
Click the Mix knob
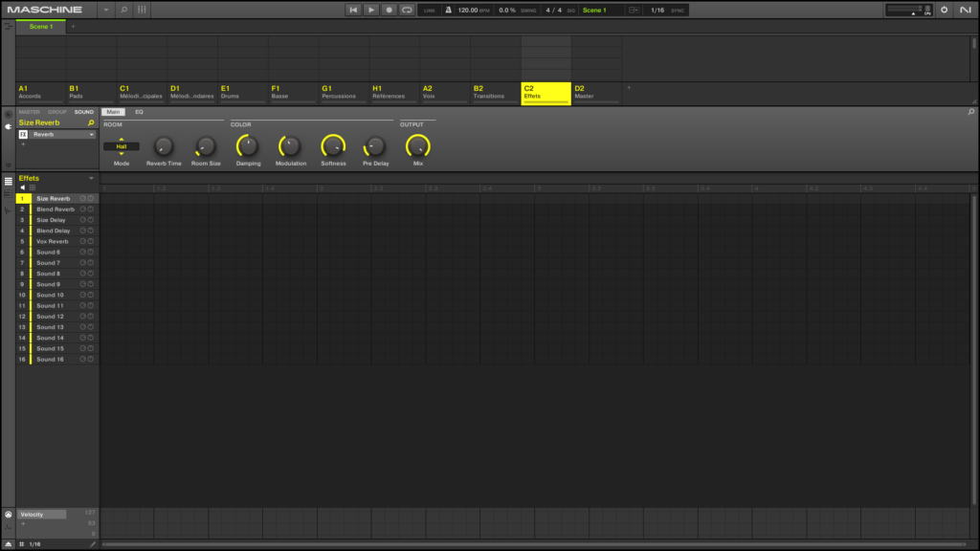click(x=418, y=146)
